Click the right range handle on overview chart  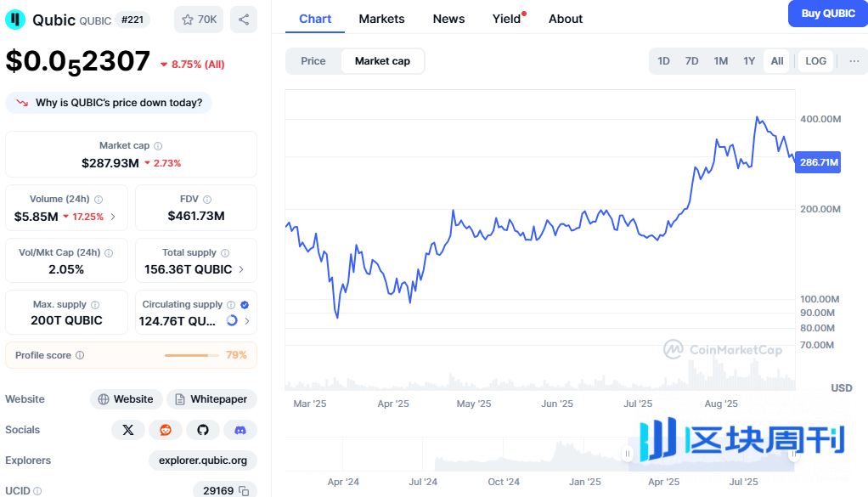coord(793,454)
